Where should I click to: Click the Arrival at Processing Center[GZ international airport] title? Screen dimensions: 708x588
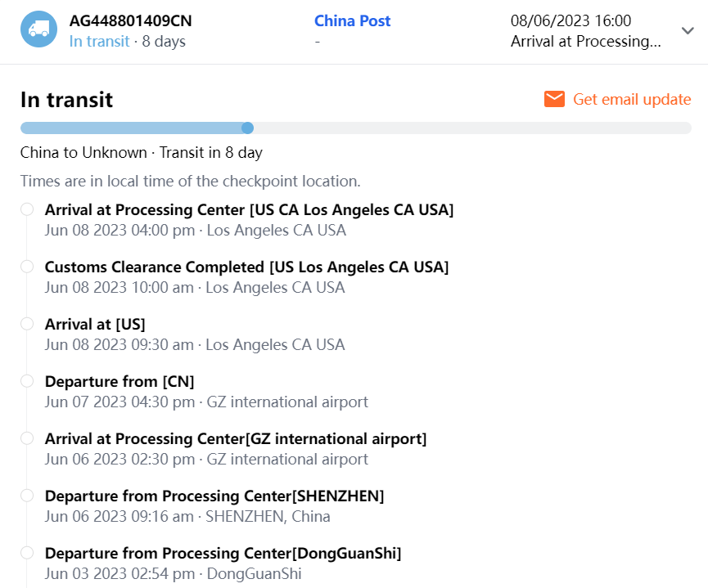(236, 438)
